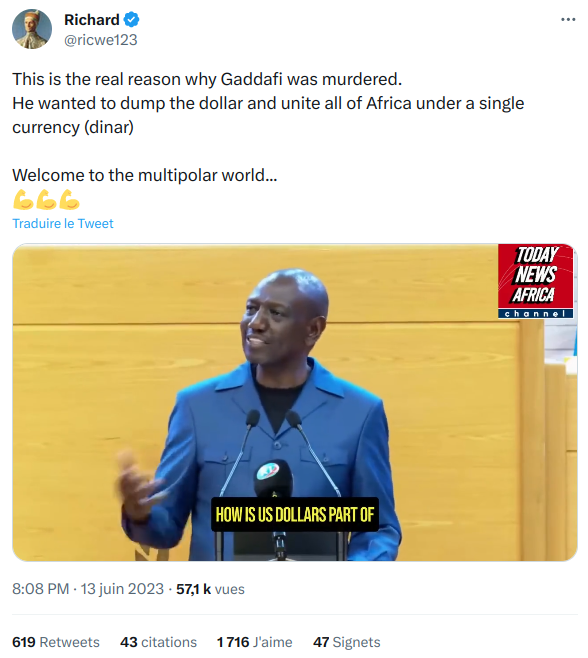Viewport: 588px width, 658px height.
Task: Open the @ricwe123 handle link
Action: (101, 40)
